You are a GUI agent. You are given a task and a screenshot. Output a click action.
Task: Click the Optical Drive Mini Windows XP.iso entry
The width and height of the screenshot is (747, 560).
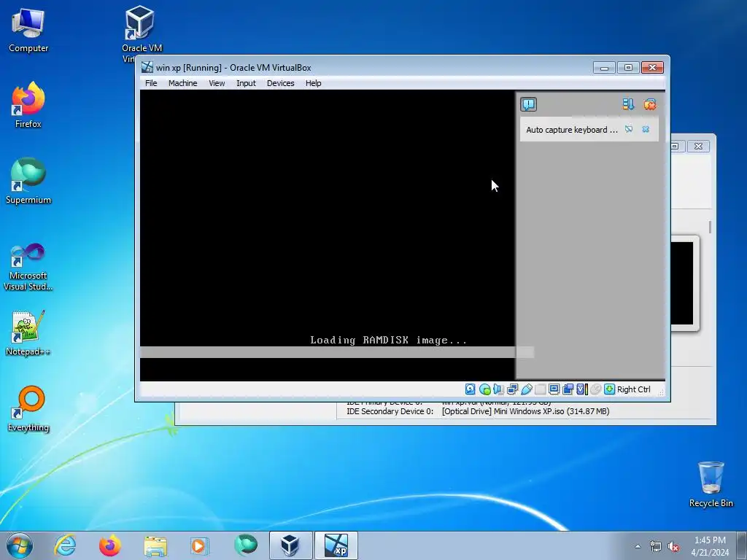coord(525,411)
